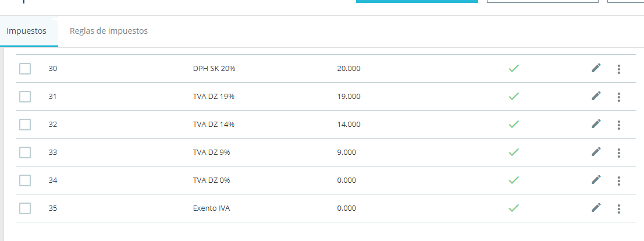Open more options for Exento IVA
This screenshot has width=644, height=241.
tap(618, 209)
